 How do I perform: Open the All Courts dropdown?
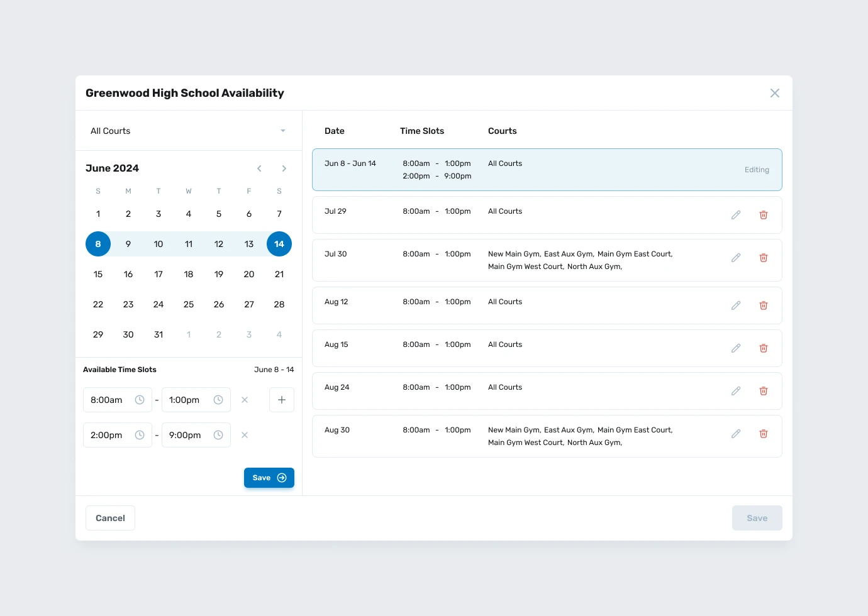(x=188, y=131)
